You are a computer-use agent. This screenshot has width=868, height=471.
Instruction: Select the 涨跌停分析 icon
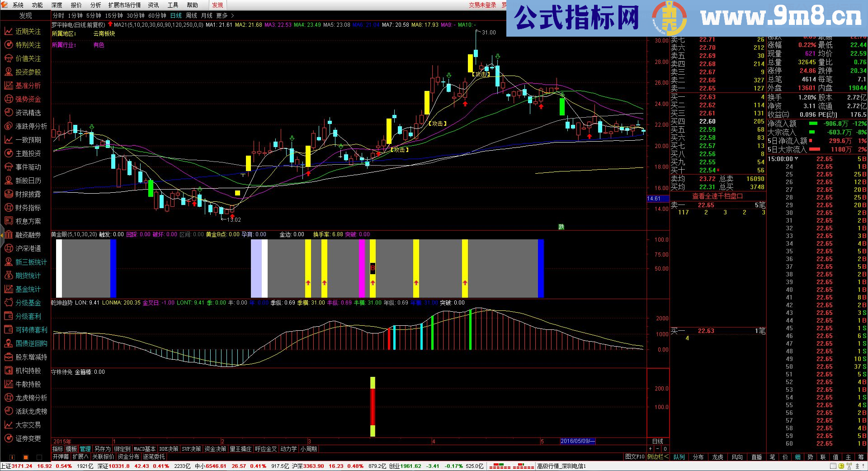[8, 126]
